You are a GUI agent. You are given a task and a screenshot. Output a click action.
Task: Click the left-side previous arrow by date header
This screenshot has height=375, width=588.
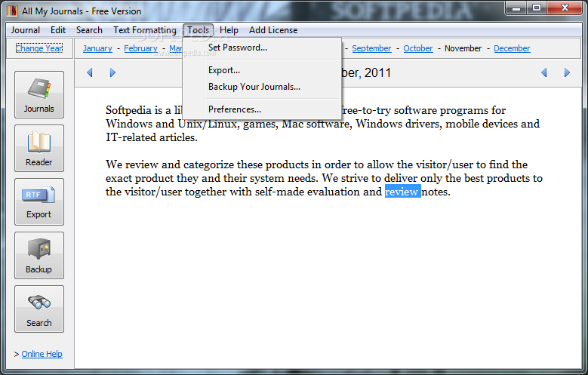[x=89, y=72]
